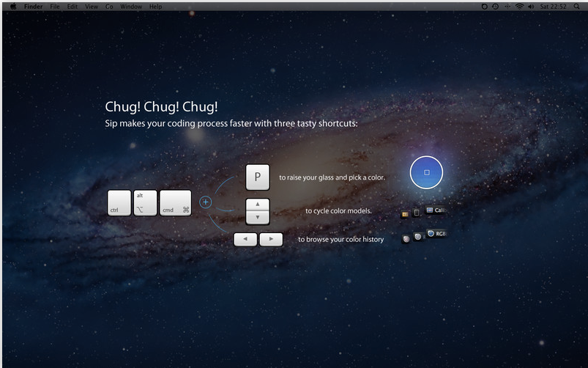Viewport: 588px width, 368px height.
Task: Click the right arrow key
Action: (x=271, y=239)
